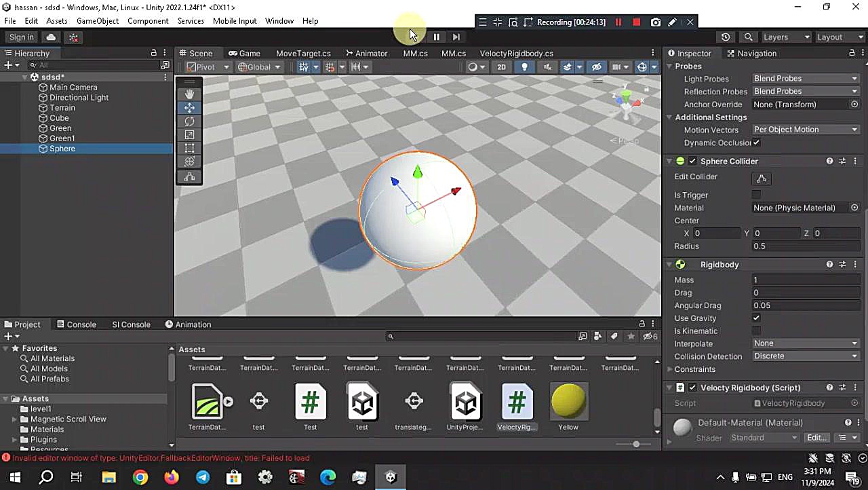Image resolution: width=868 pixels, height=490 pixels.
Task: Select the Rect tool in scene toolbar
Action: click(189, 148)
